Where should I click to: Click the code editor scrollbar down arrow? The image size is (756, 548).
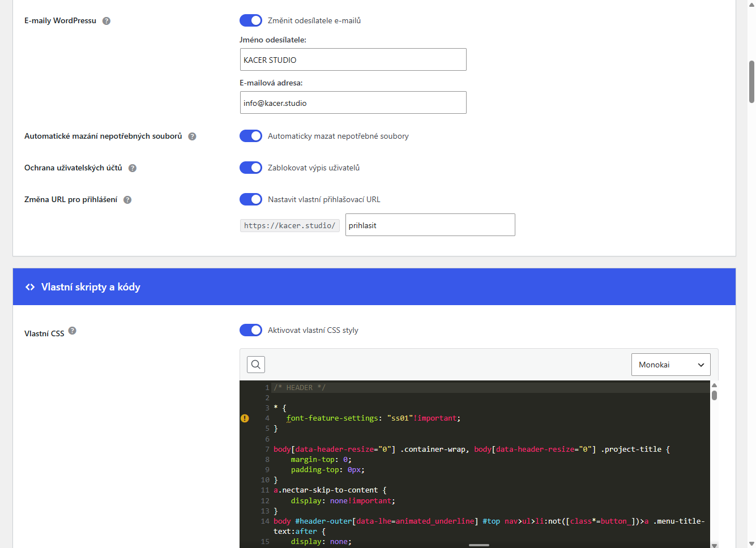pyautogui.click(x=714, y=545)
